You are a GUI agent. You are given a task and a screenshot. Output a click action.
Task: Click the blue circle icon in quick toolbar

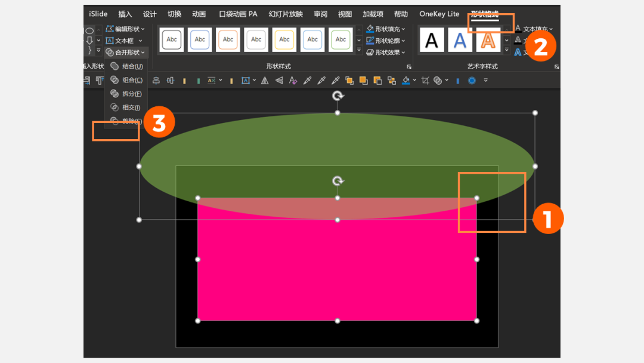[472, 81]
